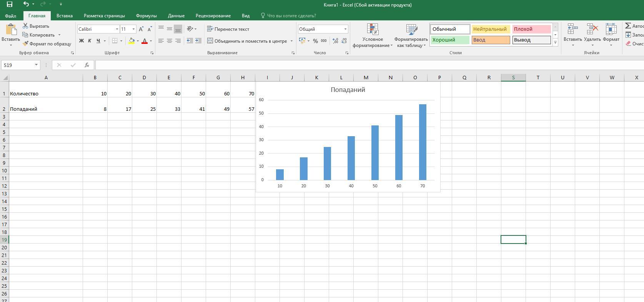Open the Разметка страницы tab

pyautogui.click(x=104, y=16)
